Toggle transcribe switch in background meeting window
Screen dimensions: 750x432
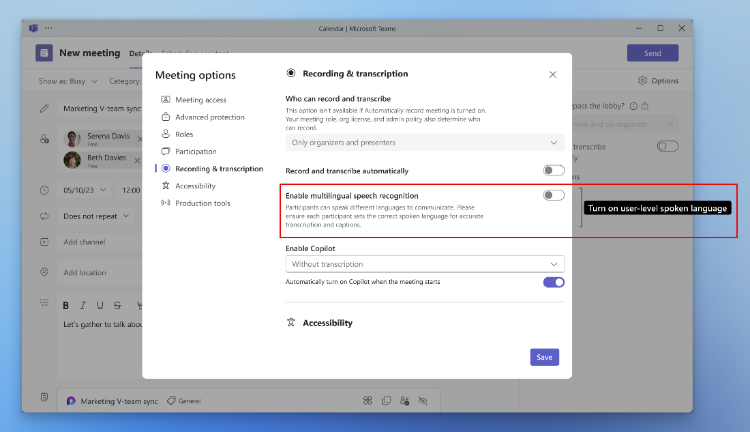[667, 146]
